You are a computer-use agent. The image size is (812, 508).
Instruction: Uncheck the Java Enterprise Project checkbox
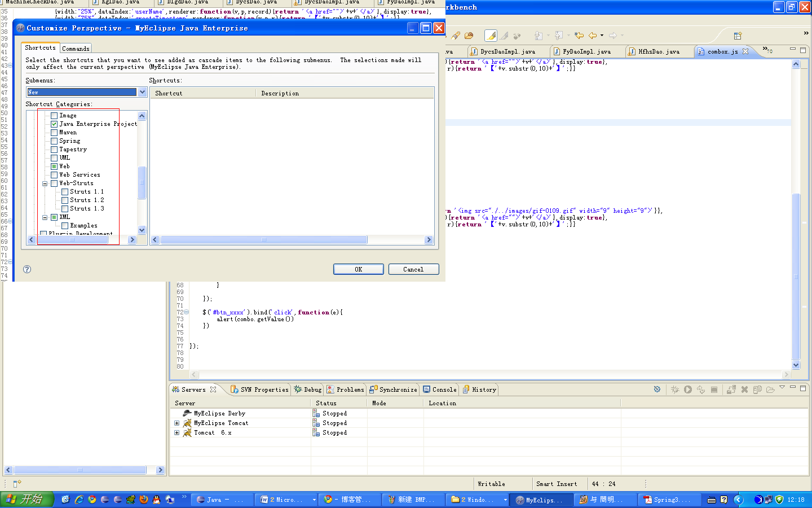pos(54,124)
